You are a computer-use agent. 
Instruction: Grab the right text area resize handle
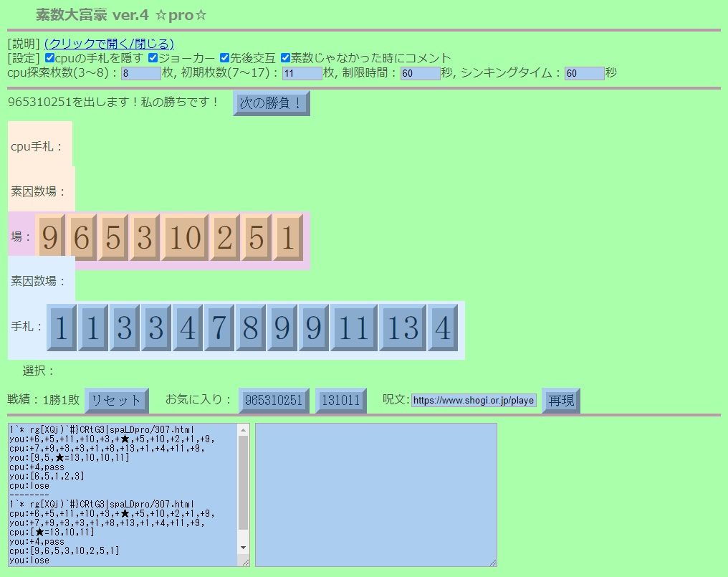pos(493,563)
